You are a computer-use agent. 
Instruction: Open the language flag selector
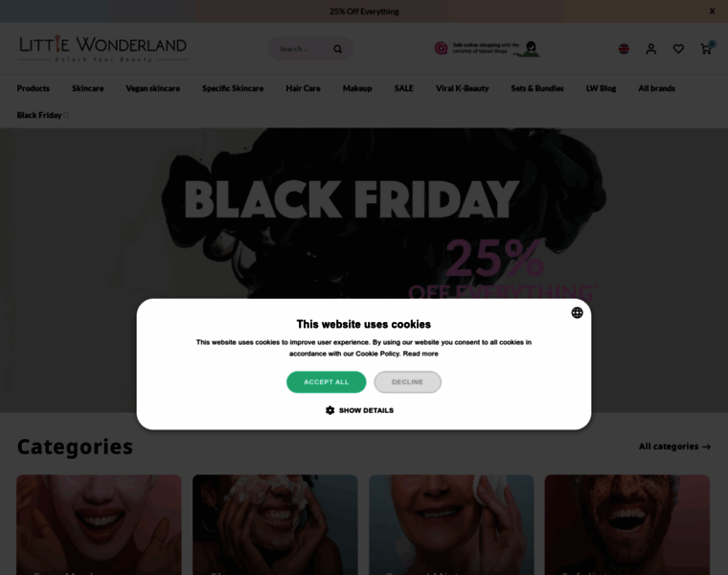coord(624,49)
